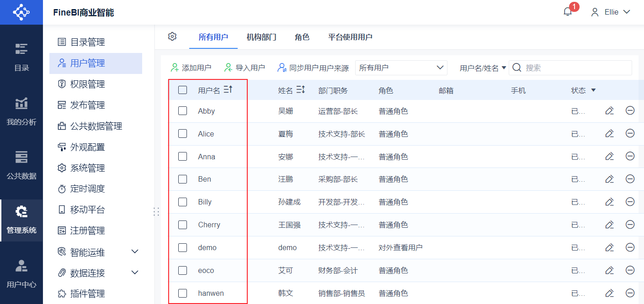
Task: Open the 所有用户 source dropdown
Action: (x=401, y=68)
